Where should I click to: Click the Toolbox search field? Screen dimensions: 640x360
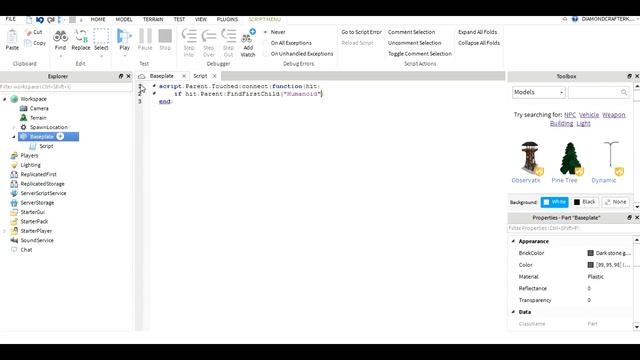pos(598,92)
